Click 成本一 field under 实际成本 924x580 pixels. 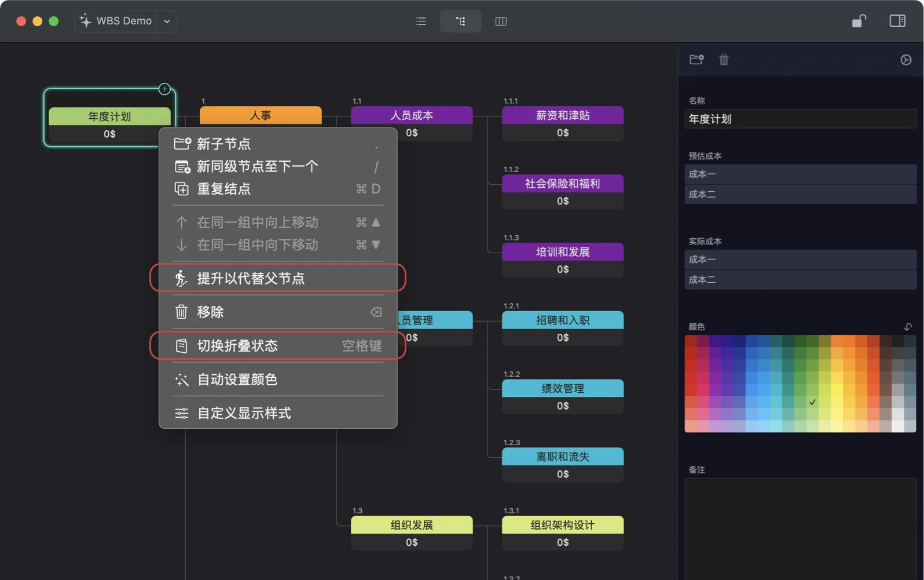pyautogui.click(x=800, y=259)
